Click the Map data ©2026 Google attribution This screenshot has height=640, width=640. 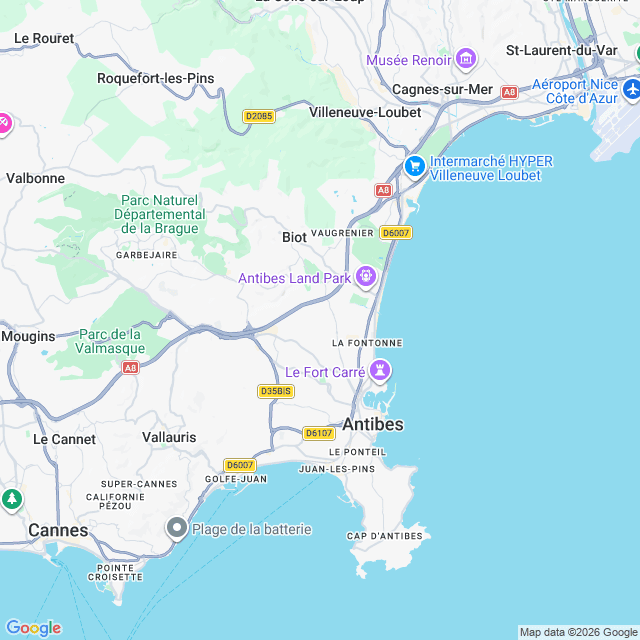click(x=579, y=633)
